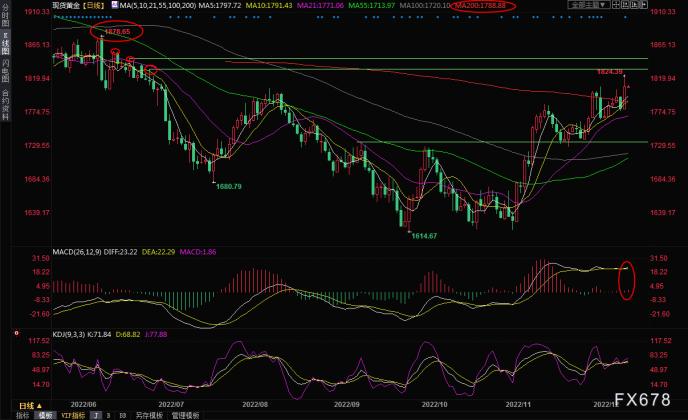
Task: Click the MA10:1791.43 value
Action: coord(269,5)
